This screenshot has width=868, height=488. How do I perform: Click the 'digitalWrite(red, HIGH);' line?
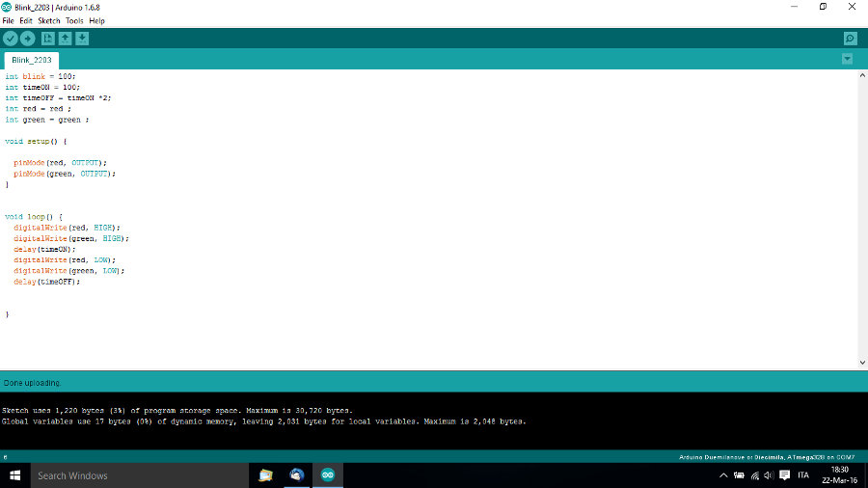click(67, 228)
